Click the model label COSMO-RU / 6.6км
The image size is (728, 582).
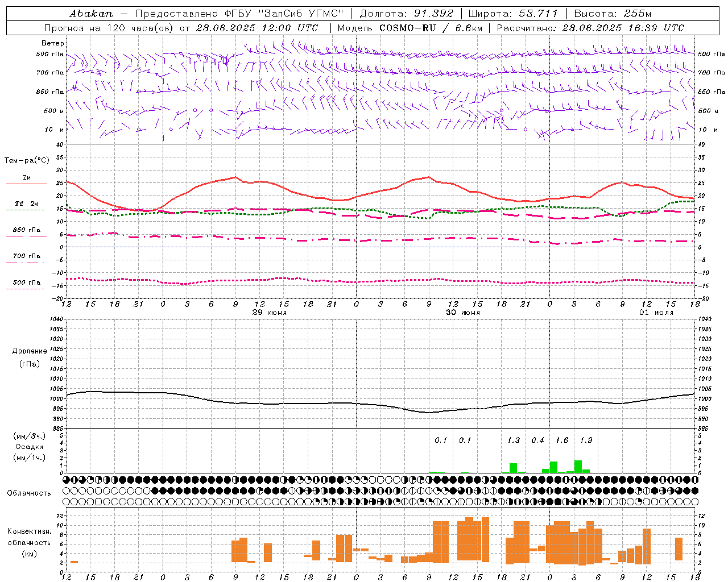click(431, 28)
